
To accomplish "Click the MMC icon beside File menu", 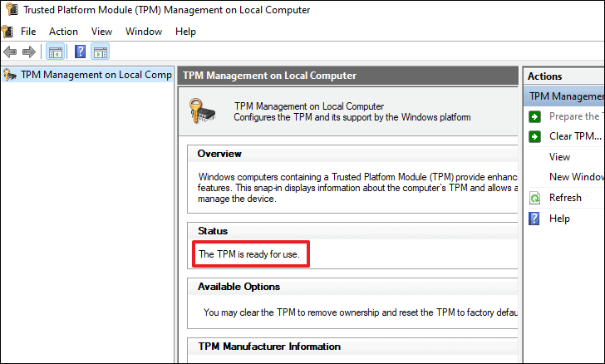I will (7, 32).
